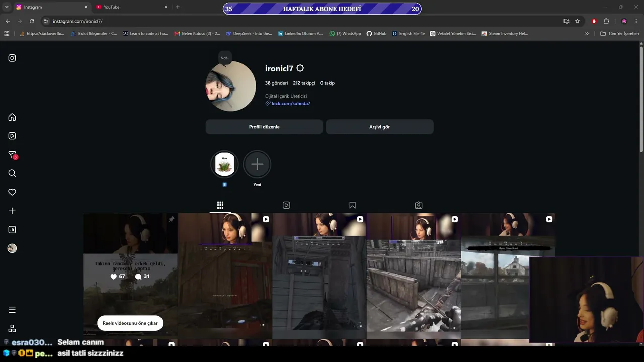Click the red extension icon in toolbar

(x=594, y=21)
